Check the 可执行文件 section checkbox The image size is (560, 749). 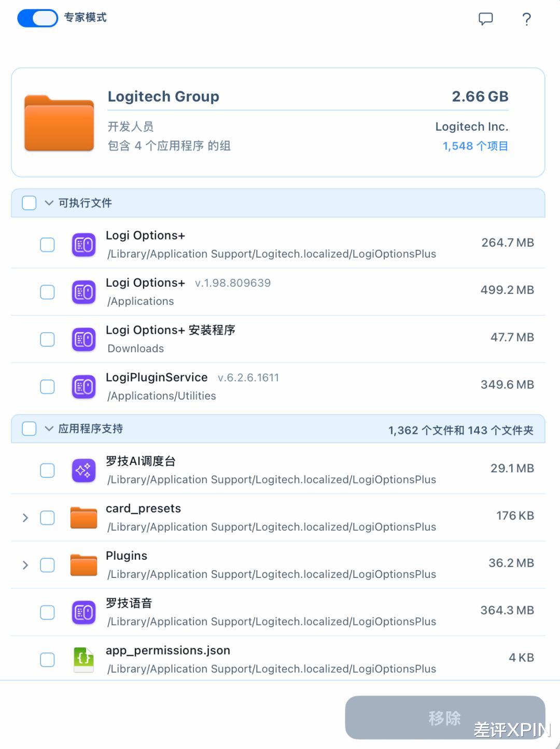click(x=29, y=203)
